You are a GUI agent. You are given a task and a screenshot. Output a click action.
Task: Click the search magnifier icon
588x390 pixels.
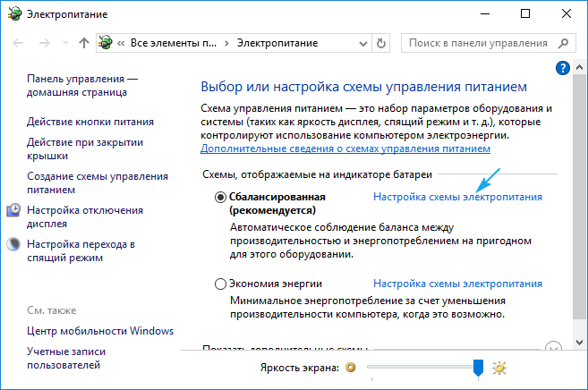click(562, 43)
